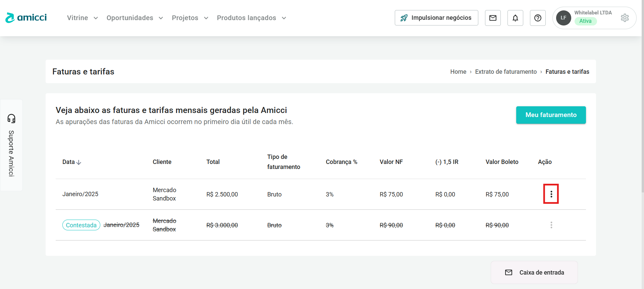644x289 pixels.
Task: Open the settings gear icon
Action: click(x=625, y=18)
